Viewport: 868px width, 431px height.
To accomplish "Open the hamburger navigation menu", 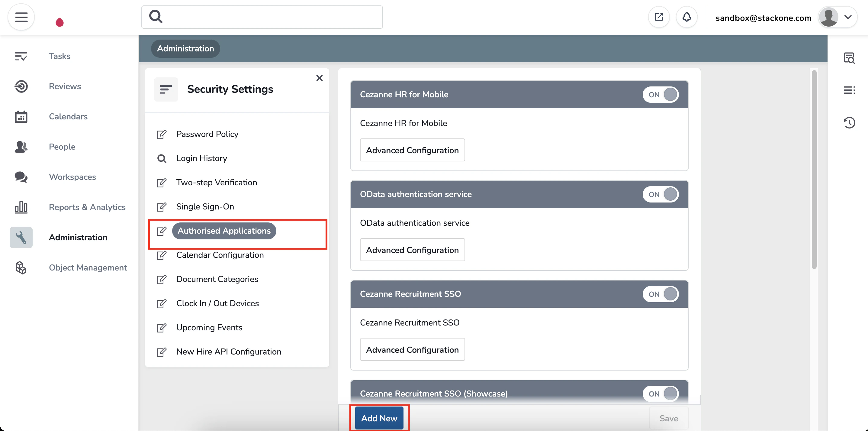I will click(21, 17).
